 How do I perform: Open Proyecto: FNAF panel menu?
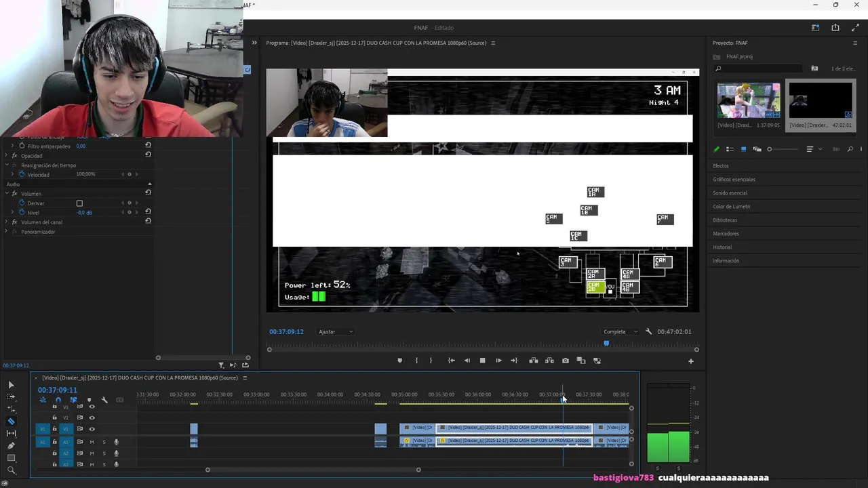pos(855,43)
